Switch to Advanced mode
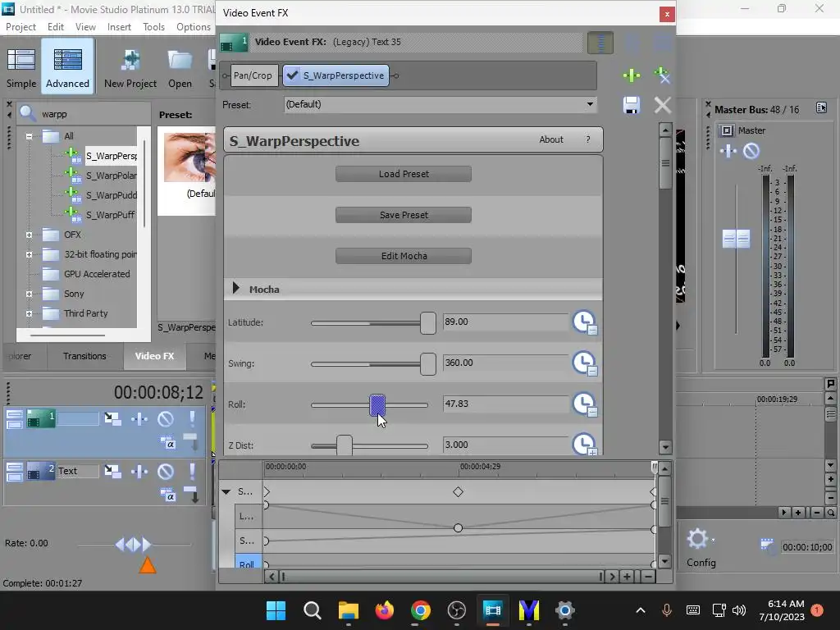Image resolution: width=840 pixels, height=630 pixels. coord(67,67)
